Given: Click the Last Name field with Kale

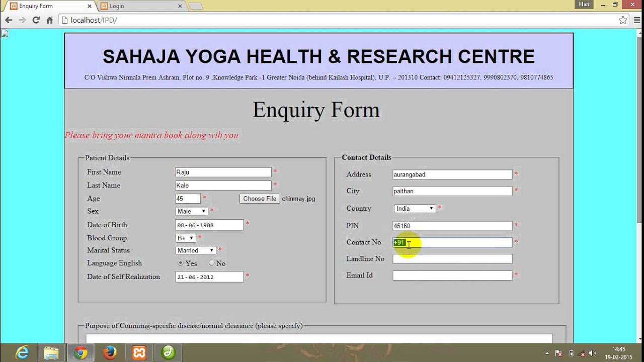Looking at the screenshot, I should pos(223,186).
